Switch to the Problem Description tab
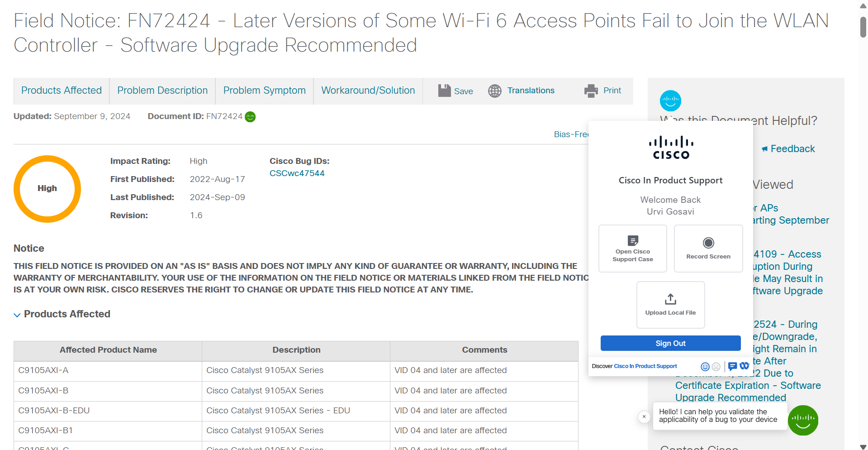The width and height of the screenshot is (868, 450). pos(162,91)
